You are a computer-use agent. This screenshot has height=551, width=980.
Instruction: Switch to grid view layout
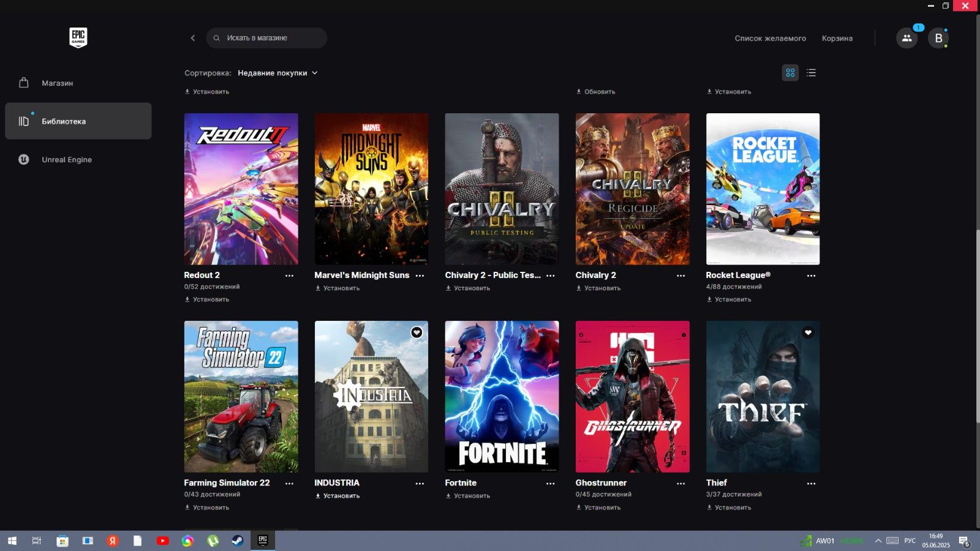(x=790, y=73)
